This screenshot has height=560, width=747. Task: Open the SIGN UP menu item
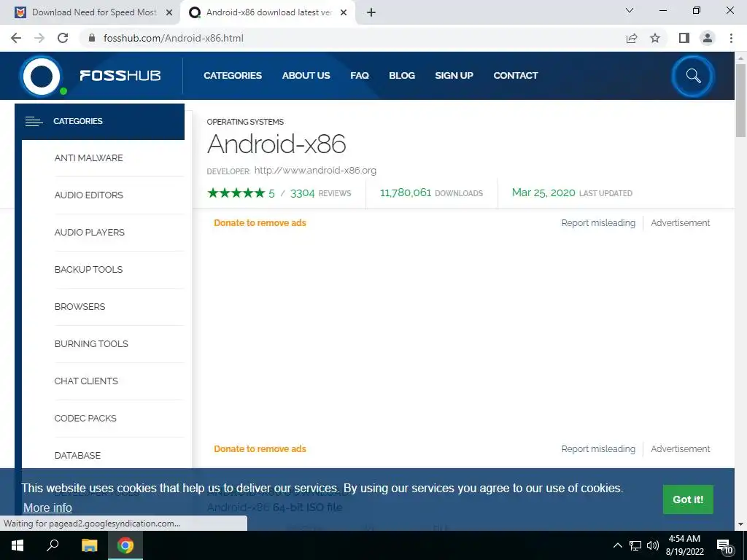(454, 75)
